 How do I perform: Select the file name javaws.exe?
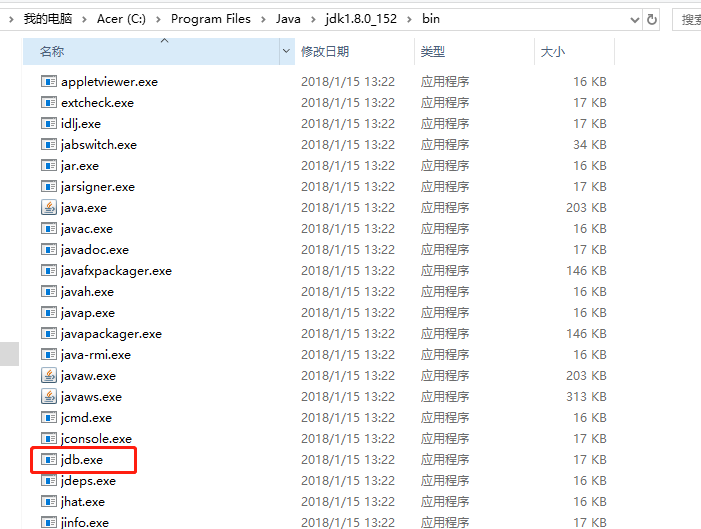coord(91,397)
